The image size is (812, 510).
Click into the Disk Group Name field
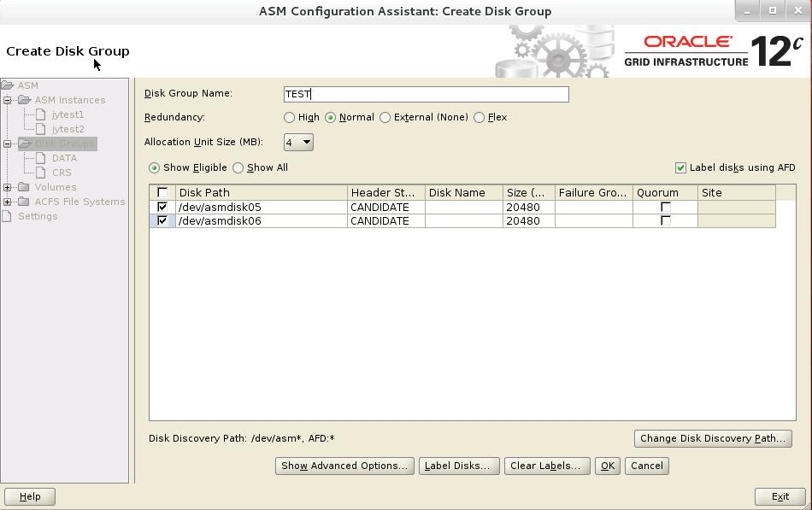pos(427,94)
